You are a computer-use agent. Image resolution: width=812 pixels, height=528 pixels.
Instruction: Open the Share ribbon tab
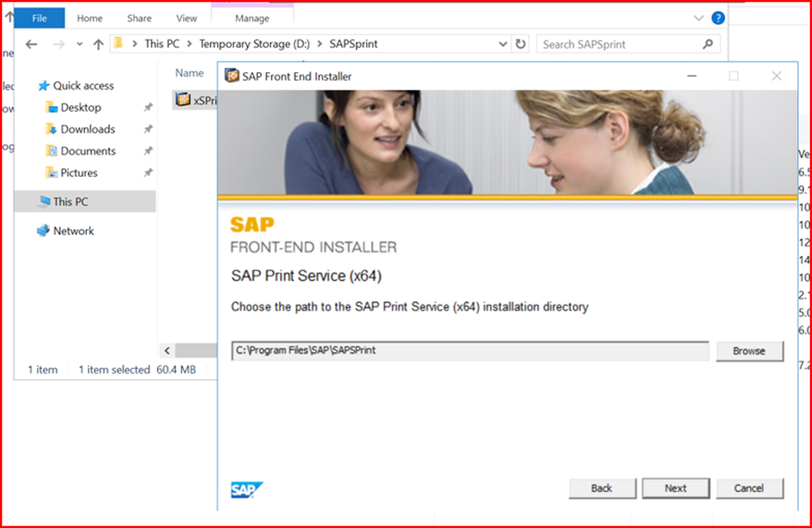point(140,18)
